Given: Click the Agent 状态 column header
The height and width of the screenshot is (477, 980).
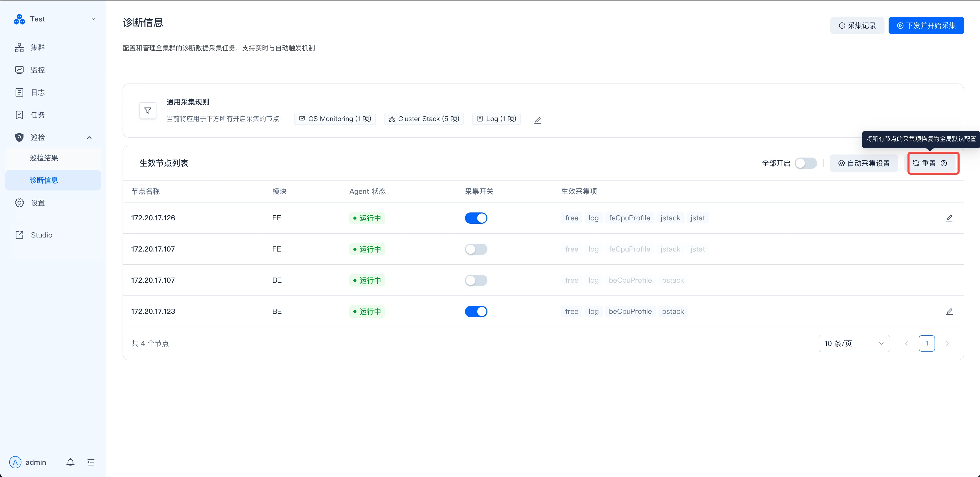Looking at the screenshot, I should coord(367,191).
